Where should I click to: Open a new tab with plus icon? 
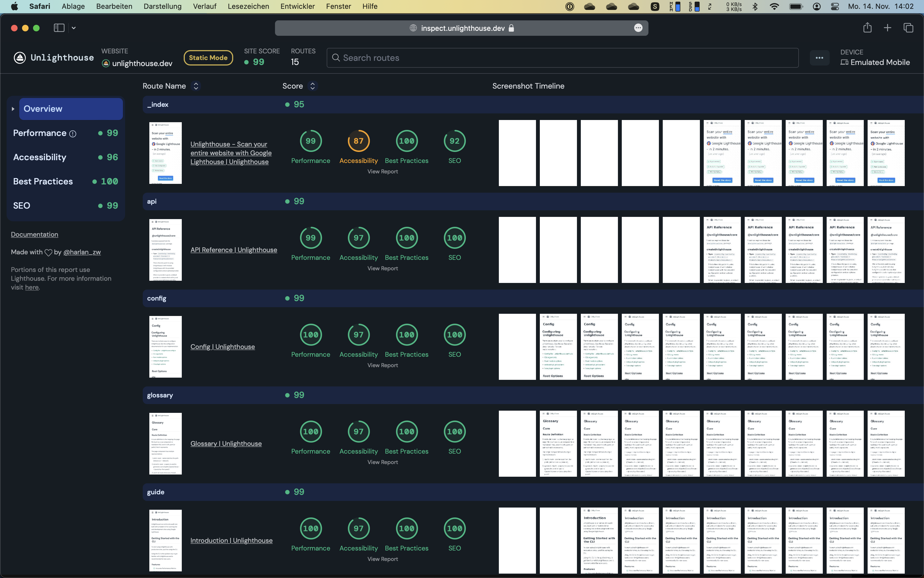[888, 28]
